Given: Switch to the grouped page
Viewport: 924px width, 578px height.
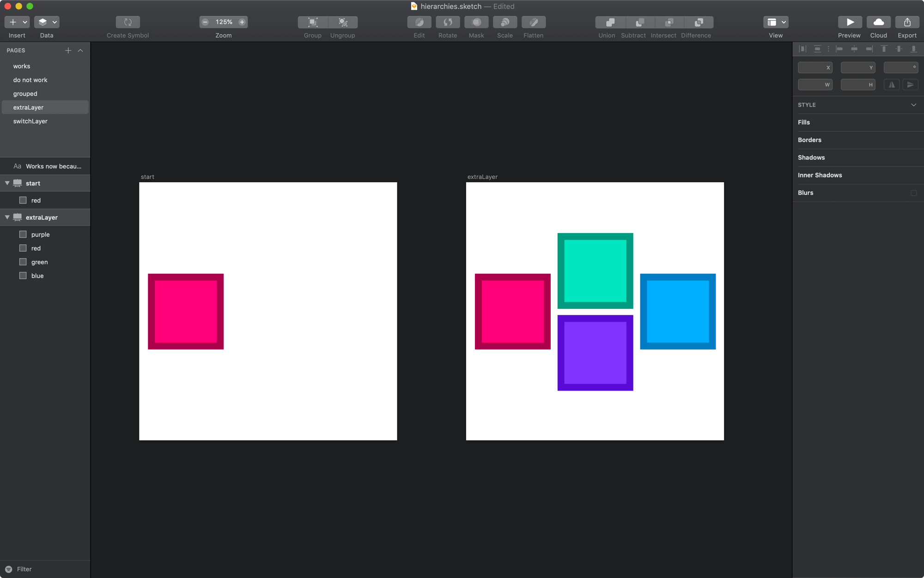Looking at the screenshot, I should [45, 94].
